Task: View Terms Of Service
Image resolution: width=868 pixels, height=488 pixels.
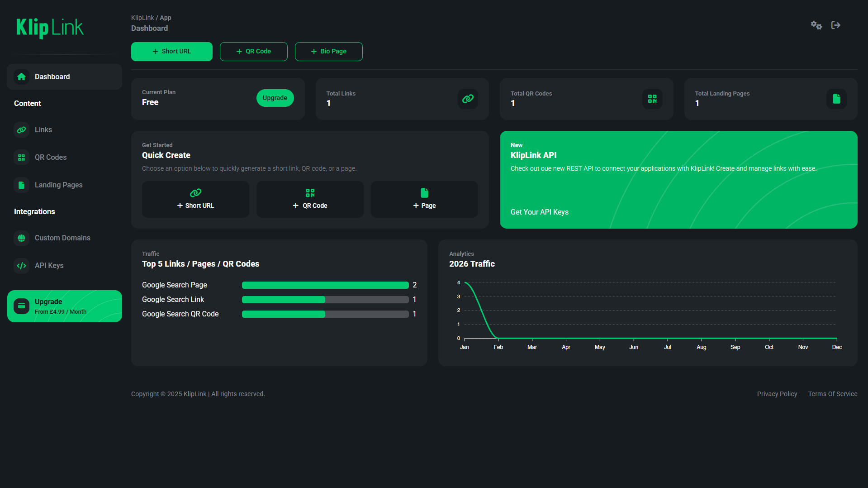Action: coord(832,394)
